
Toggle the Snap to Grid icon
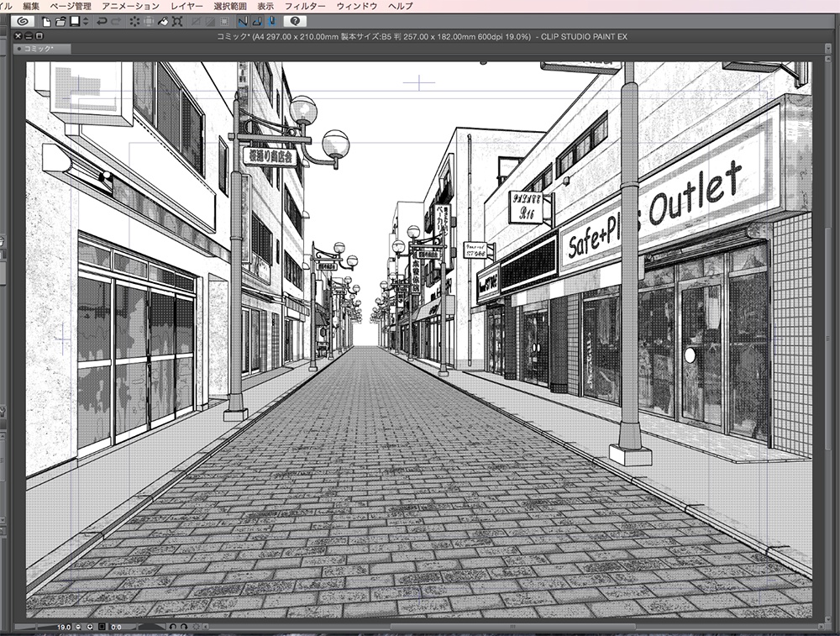tap(270, 24)
